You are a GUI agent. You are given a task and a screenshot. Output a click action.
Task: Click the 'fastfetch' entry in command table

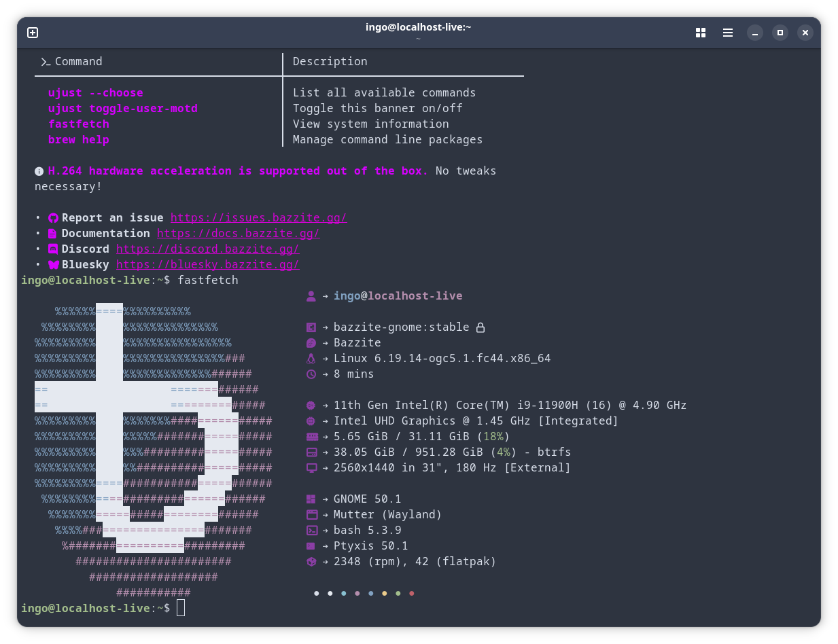coord(79,124)
